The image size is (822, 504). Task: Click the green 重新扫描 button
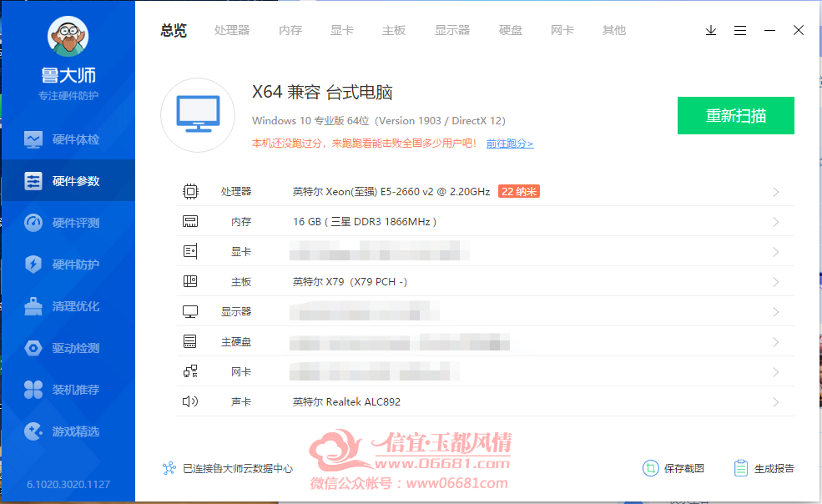click(x=735, y=115)
